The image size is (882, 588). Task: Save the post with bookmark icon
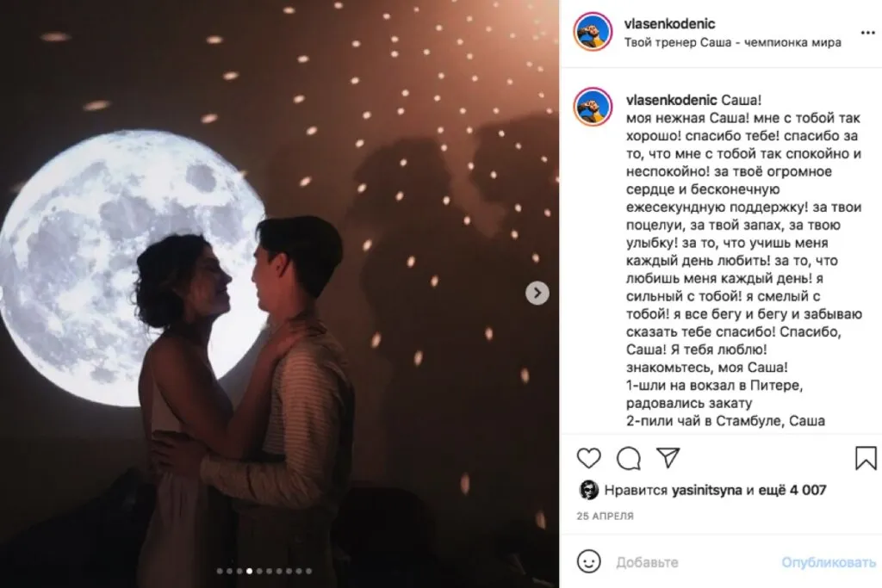(866, 458)
